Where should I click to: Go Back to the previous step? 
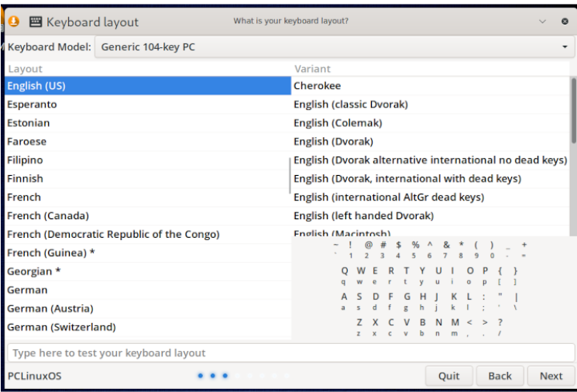pos(500,376)
